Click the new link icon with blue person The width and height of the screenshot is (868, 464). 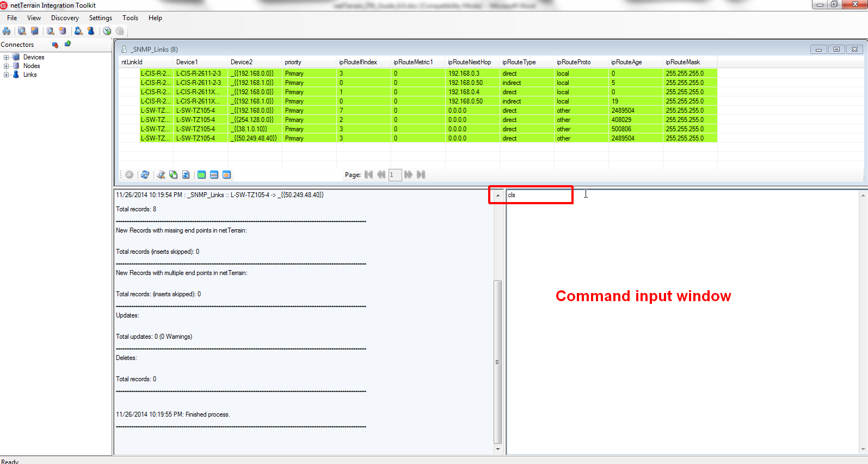[91, 31]
